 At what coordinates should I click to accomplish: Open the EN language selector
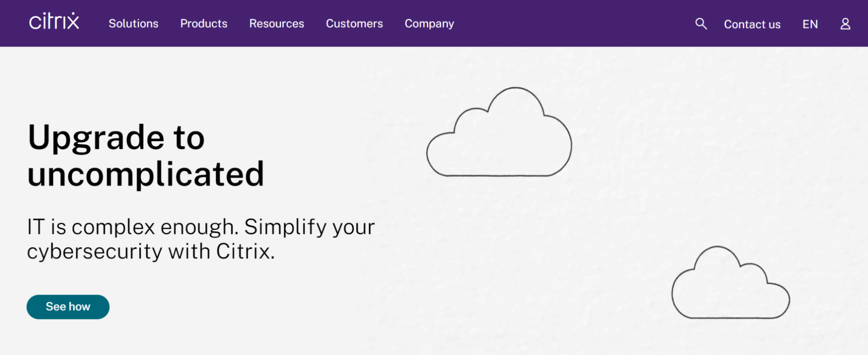coord(810,24)
